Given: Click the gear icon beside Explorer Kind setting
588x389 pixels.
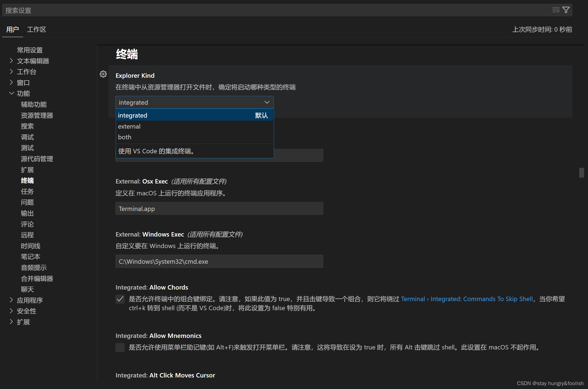Looking at the screenshot, I should 103,74.
